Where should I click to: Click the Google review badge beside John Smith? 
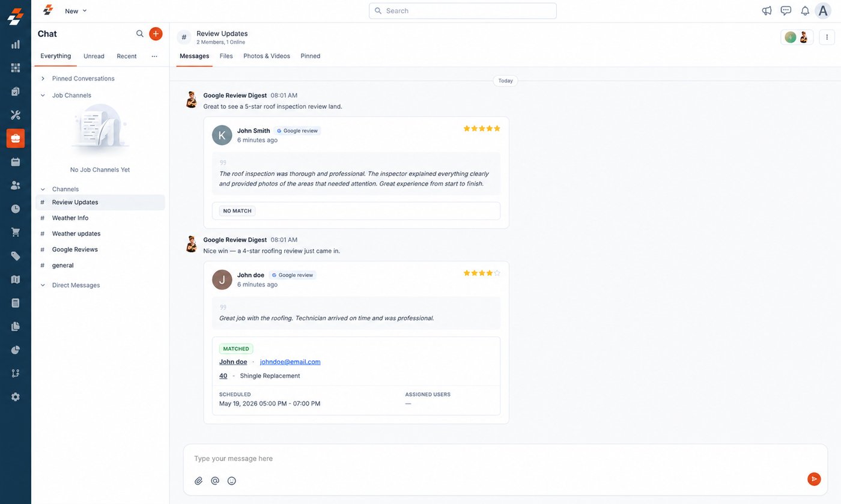pyautogui.click(x=298, y=130)
